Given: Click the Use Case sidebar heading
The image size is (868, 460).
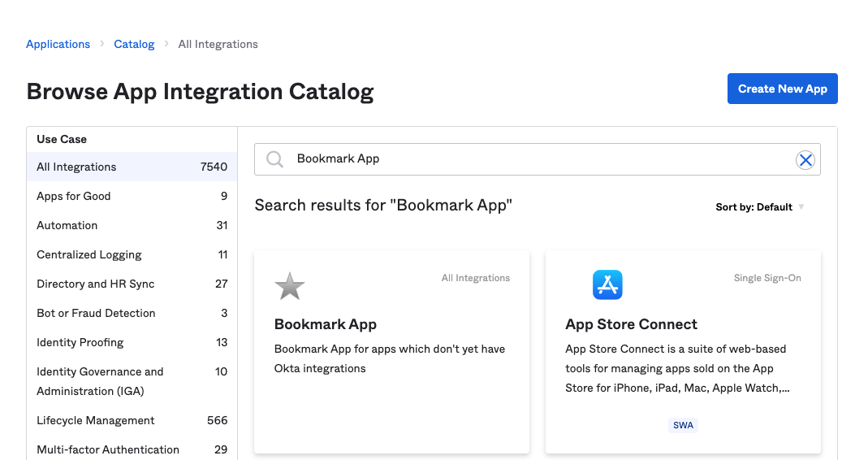Looking at the screenshot, I should click(x=62, y=139).
